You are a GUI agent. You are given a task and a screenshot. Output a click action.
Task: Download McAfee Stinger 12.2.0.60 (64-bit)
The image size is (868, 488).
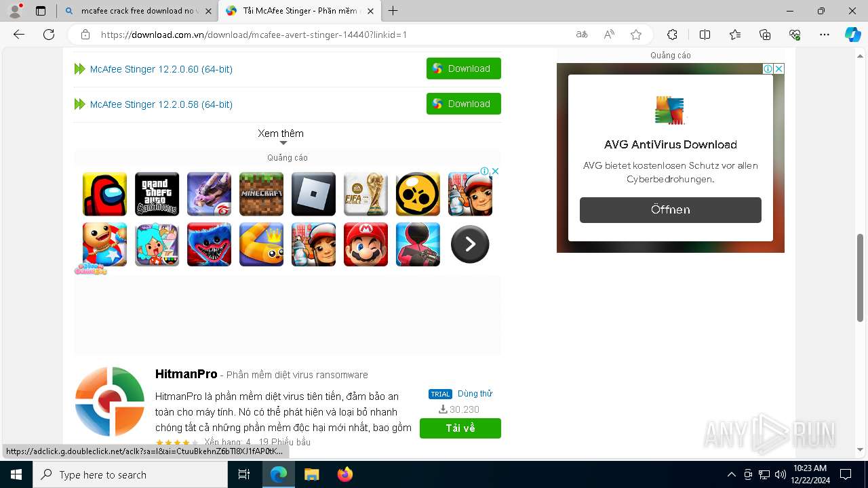[x=464, y=68]
